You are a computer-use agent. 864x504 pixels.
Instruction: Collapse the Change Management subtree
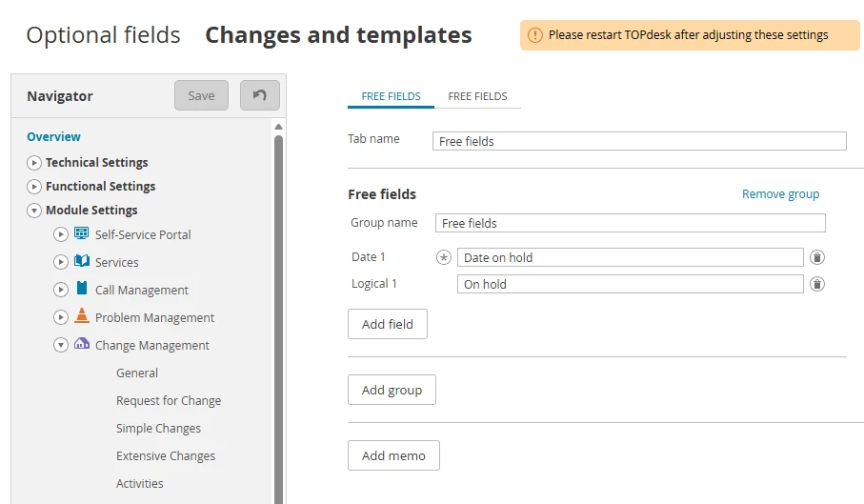[x=61, y=345]
